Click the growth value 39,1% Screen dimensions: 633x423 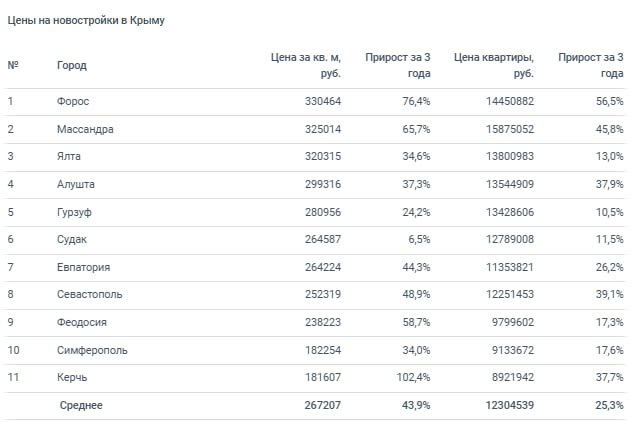(x=610, y=294)
